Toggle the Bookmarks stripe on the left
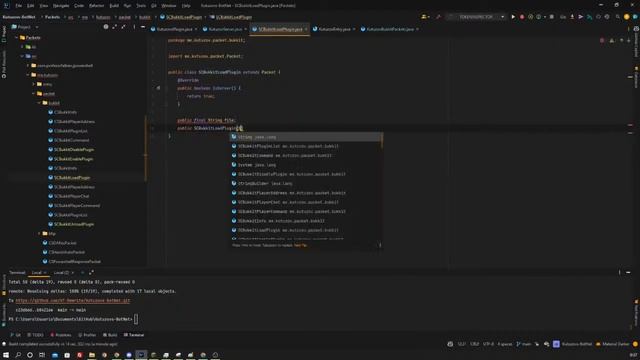Viewport: 640px width, 360px height. (x=4, y=314)
